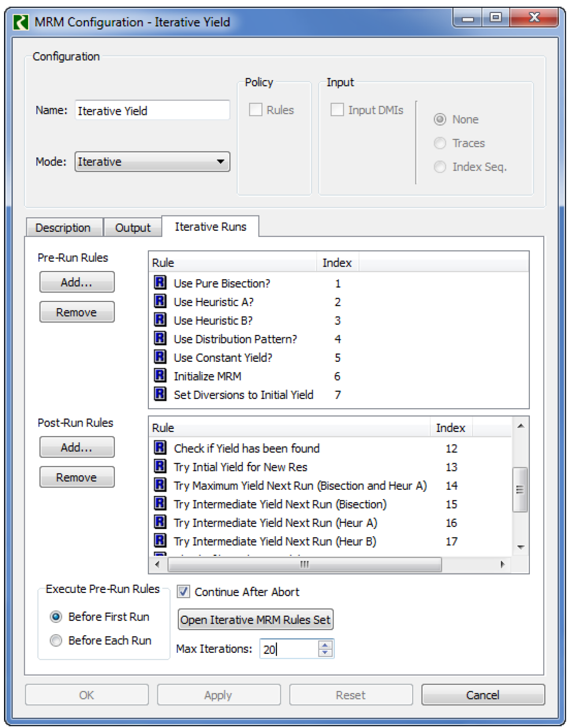The image size is (571, 728).
Task: Open the Output tab
Action: [132, 228]
